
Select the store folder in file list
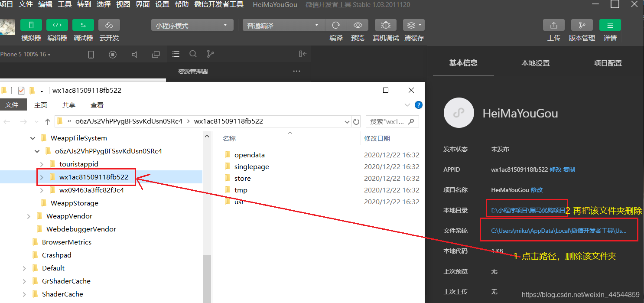point(242,178)
